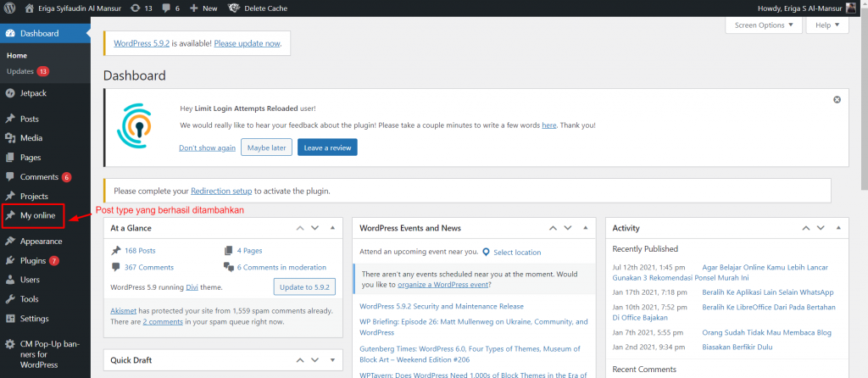Open the 367 Comments link
The height and width of the screenshot is (378, 868).
tap(149, 267)
